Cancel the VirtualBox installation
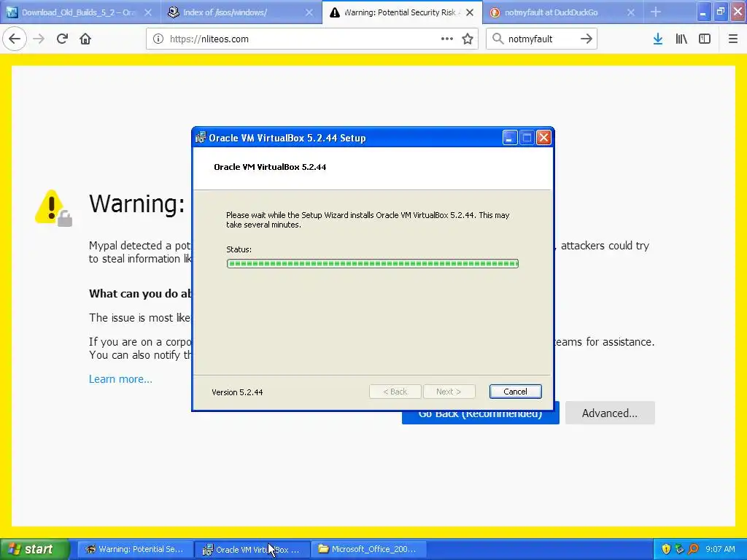 click(x=515, y=392)
